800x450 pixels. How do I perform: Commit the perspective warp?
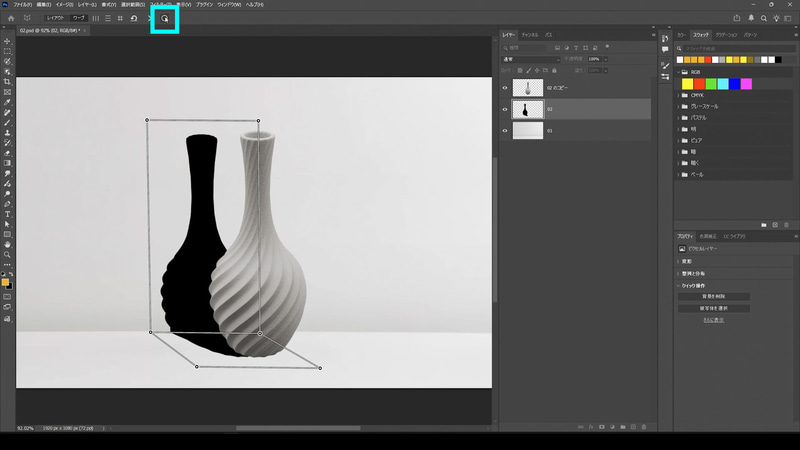point(165,19)
